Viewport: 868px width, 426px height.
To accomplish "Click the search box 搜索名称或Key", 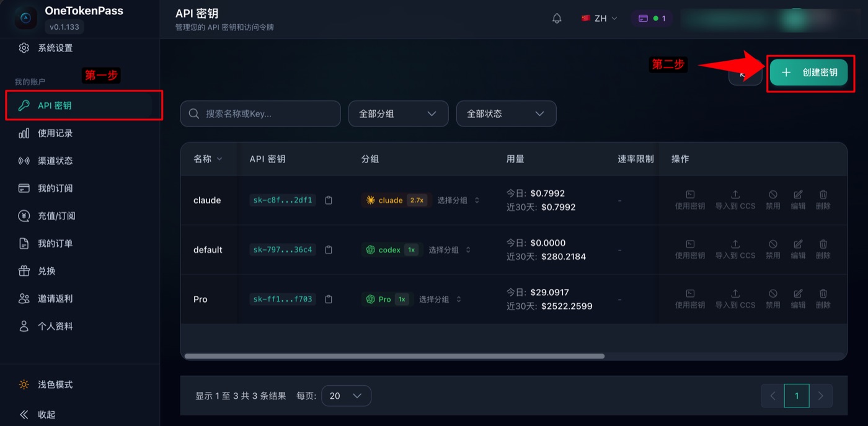I will coord(260,113).
